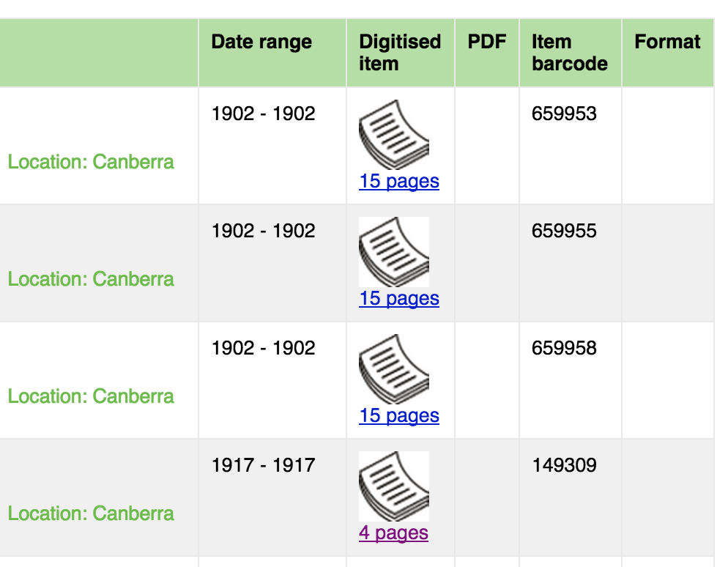The image size is (728, 567).
Task: Click the 15 pages link for item 659958
Action: click(399, 415)
